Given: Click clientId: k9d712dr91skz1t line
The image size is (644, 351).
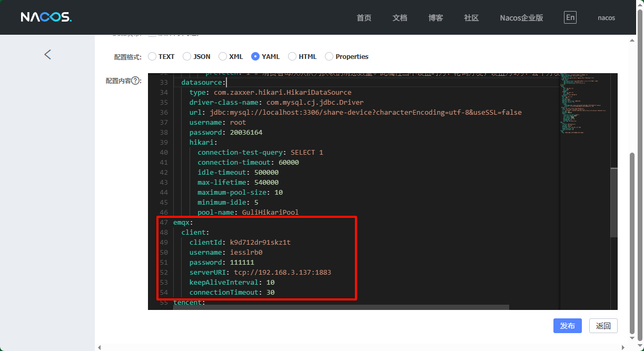Looking at the screenshot, I should pos(240,243).
